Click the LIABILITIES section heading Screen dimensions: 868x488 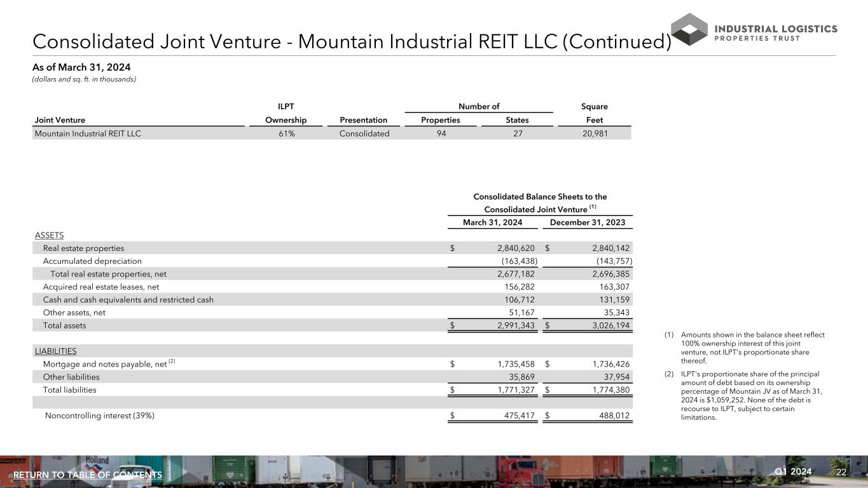[x=55, y=351]
